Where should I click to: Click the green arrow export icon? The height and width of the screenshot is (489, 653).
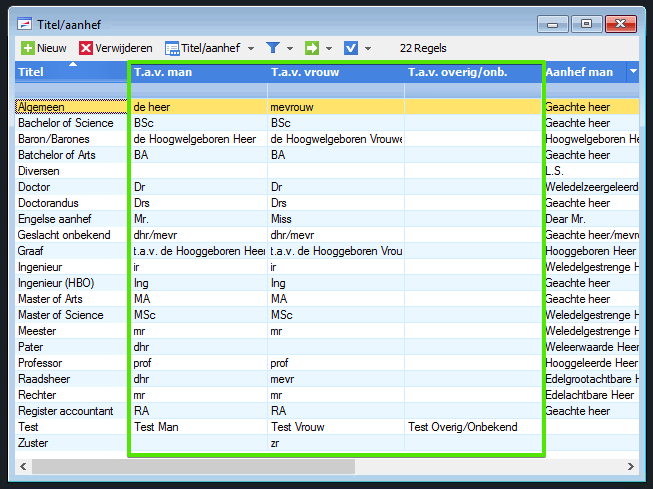click(312, 48)
